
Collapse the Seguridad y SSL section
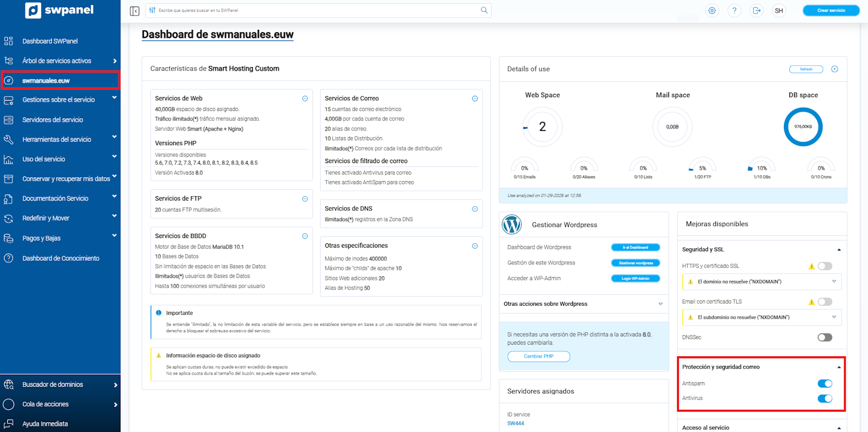(839, 250)
